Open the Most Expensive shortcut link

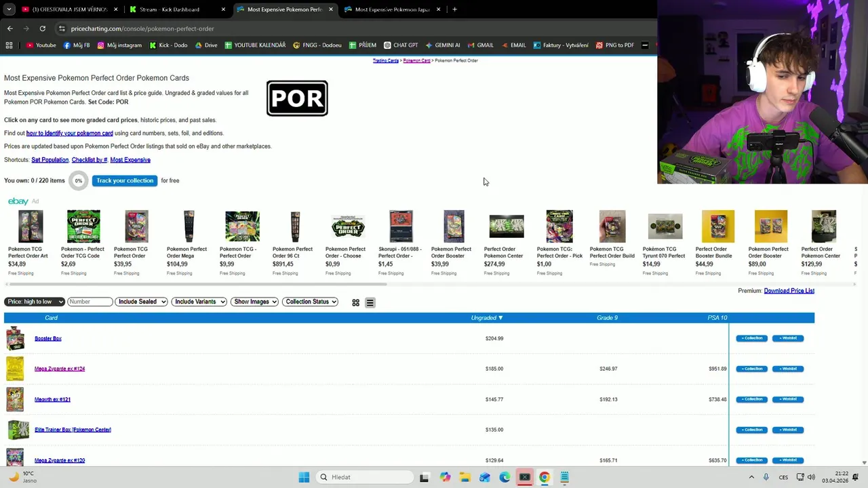[x=130, y=160]
